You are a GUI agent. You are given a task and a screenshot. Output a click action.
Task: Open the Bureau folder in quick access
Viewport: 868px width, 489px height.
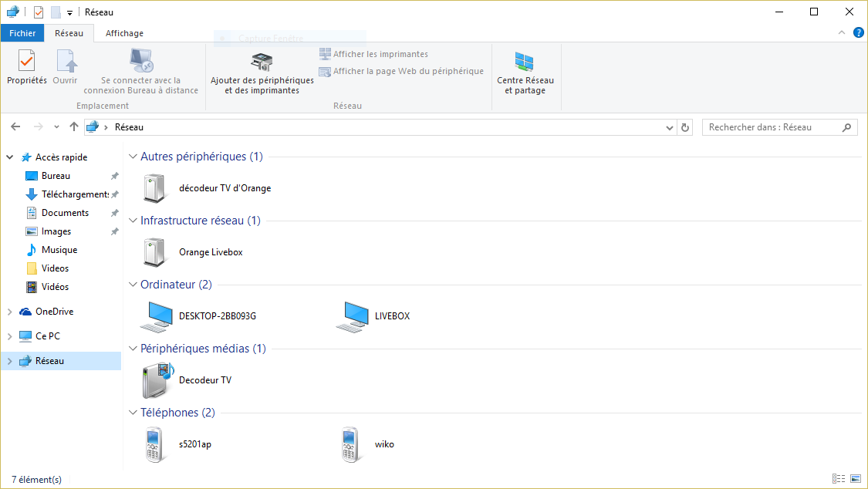(x=56, y=176)
